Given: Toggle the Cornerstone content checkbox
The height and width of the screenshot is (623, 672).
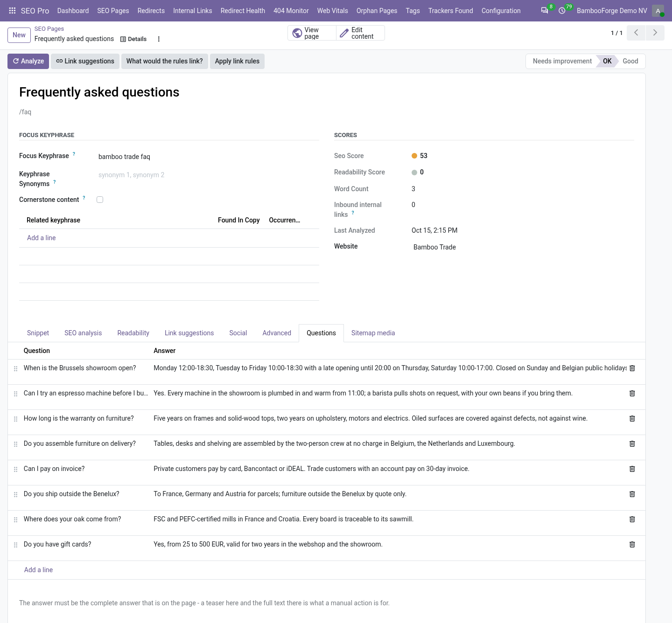Looking at the screenshot, I should (x=100, y=200).
